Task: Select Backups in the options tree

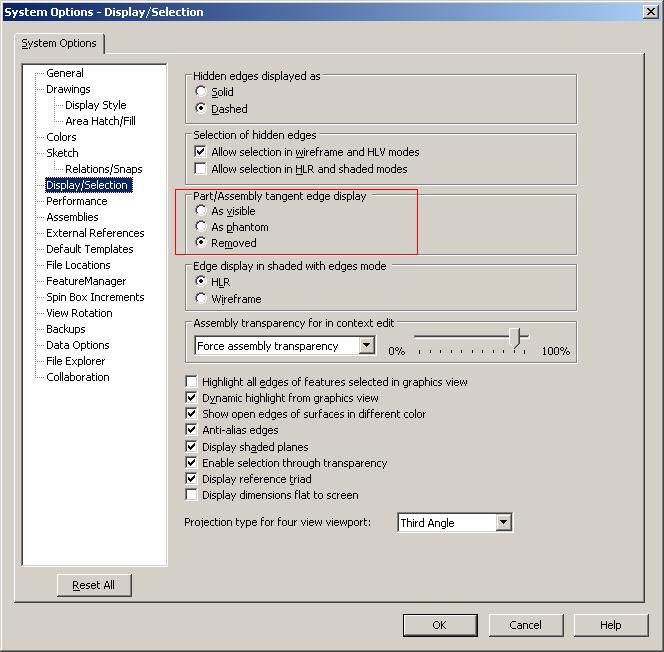Action: click(x=66, y=329)
